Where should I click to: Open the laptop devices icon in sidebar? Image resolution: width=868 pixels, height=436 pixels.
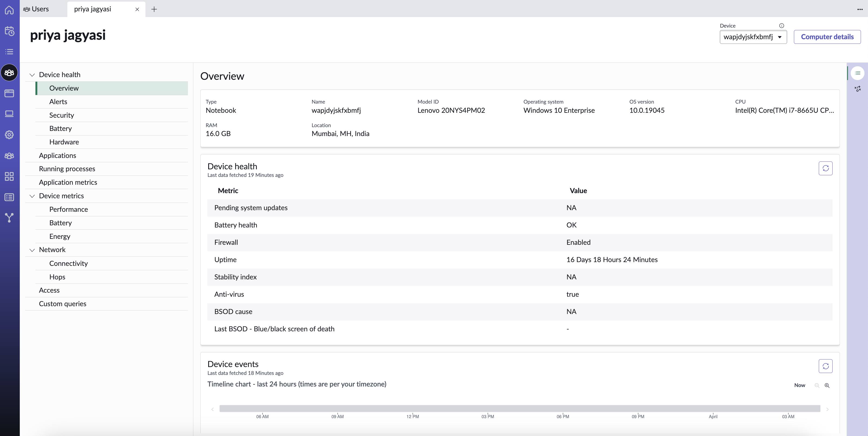click(x=9, y=114)
